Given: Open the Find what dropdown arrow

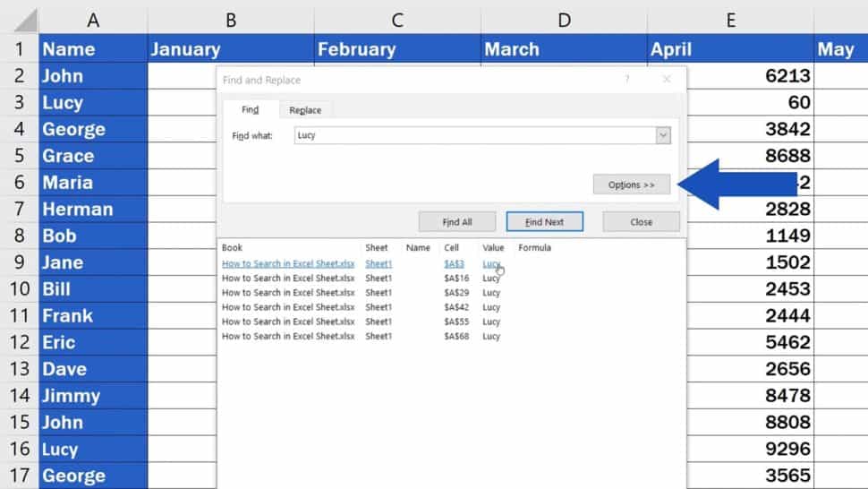Looking at the screenshot, I should 663,135.
